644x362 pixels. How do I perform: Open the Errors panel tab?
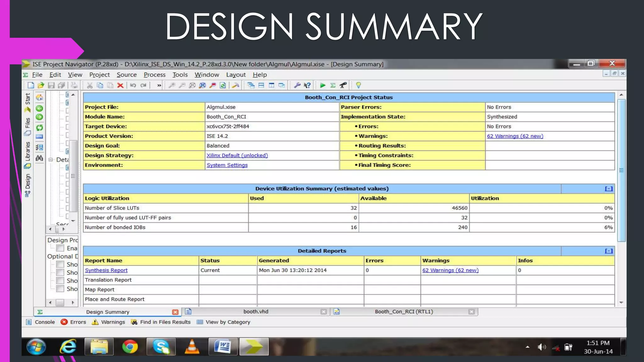tap(73, 322)
